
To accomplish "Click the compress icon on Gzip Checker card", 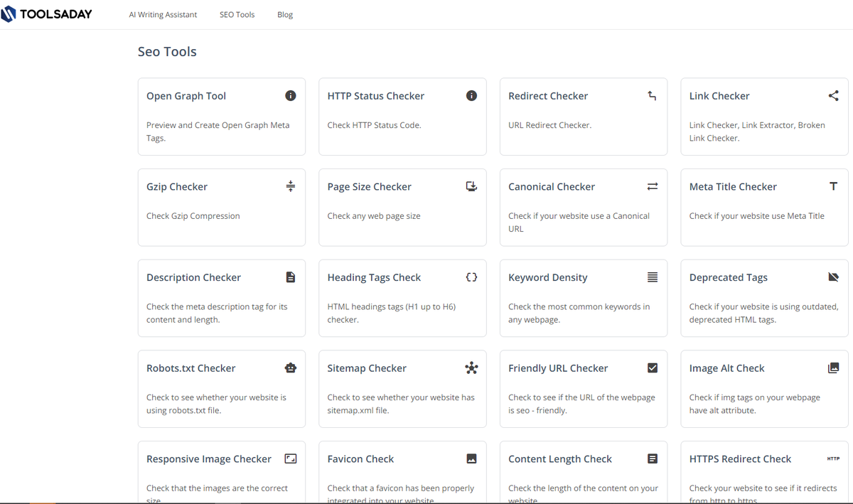I will click(x=291, y=186).
